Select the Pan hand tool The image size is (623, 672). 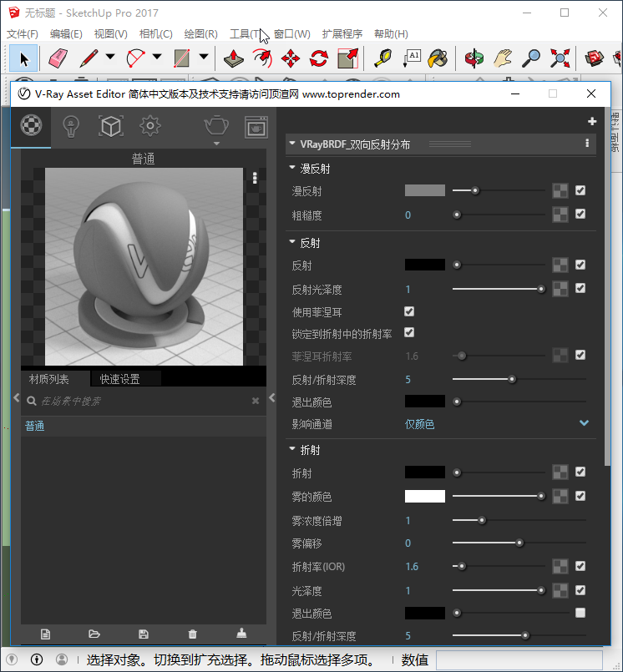coord(503,58)
